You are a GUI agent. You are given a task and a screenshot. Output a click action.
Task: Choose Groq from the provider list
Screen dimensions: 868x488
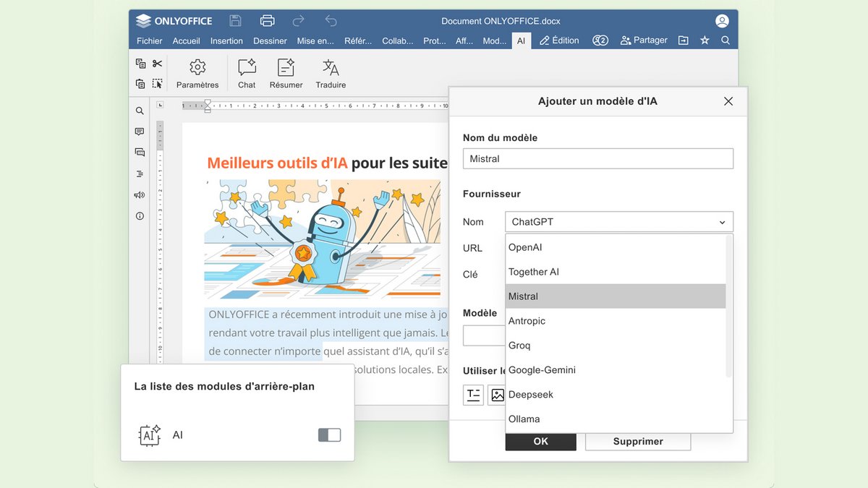click(616, 346)
